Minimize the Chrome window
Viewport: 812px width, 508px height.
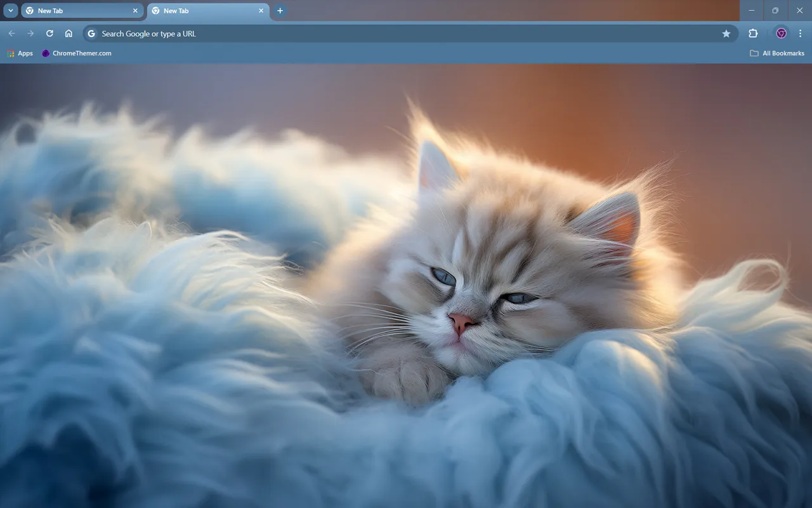tap(752, 11)
